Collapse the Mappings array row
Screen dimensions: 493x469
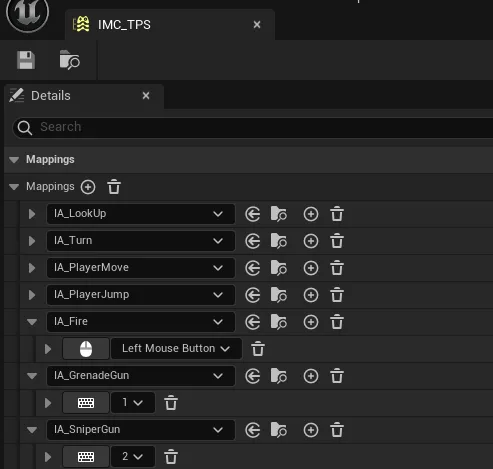[x=14, y=187]
